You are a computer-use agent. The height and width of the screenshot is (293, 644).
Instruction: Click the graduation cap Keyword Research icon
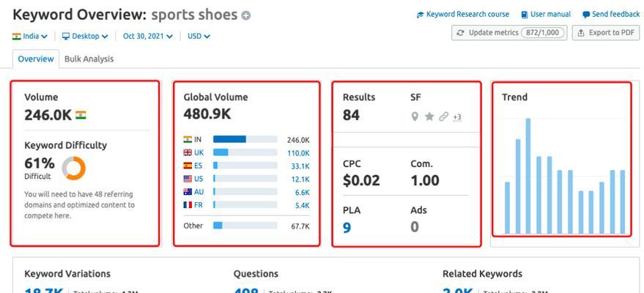point(420,15)
